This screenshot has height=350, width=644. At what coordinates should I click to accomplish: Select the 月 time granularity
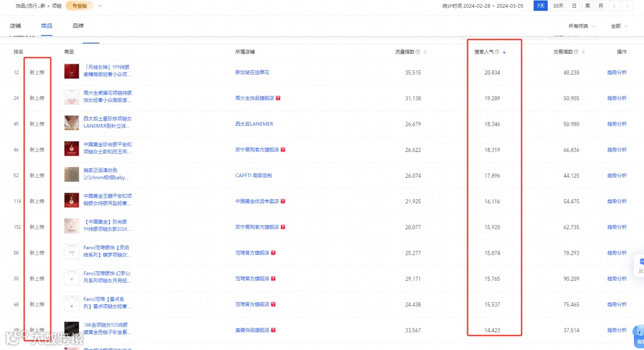[x=601, y=6]
